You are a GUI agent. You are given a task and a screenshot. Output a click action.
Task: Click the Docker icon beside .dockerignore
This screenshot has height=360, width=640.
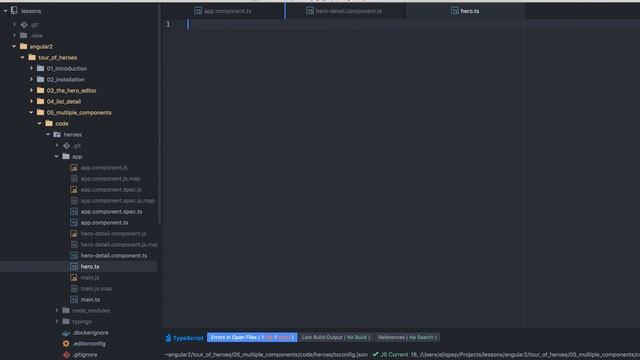[x=66, y=333]
